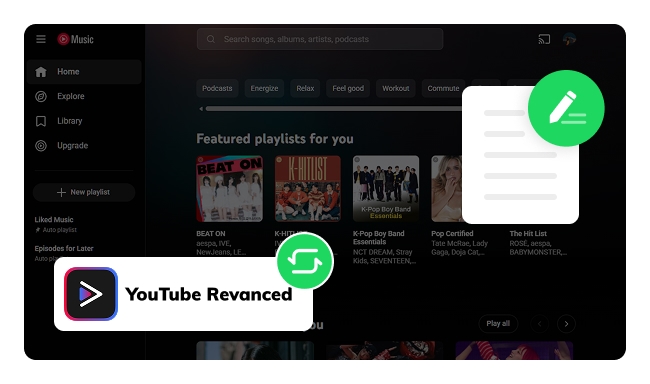Viewport: 650px width, 384px height.
Task: Select the Feel good chip
Action: pyautogui.click(x=348, y=88)
